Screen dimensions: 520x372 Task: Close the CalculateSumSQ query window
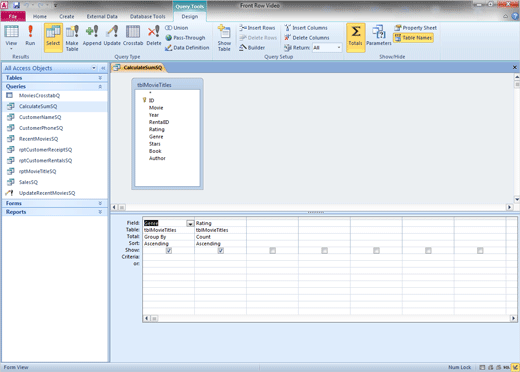coord(515,67)
